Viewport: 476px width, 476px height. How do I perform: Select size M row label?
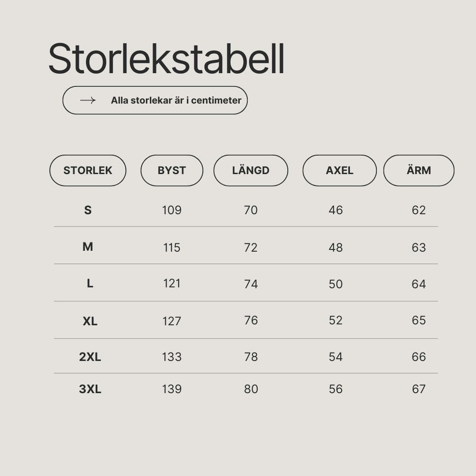88,247
